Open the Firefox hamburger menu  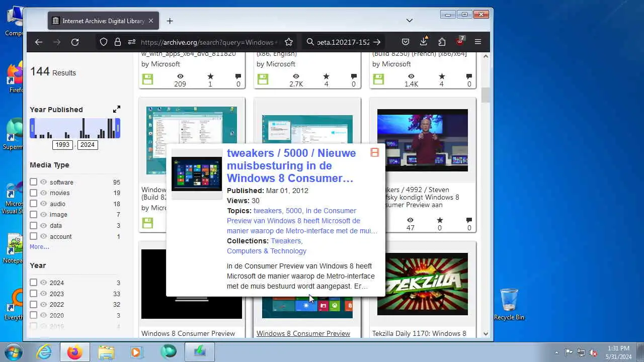(x=478, y=42)
